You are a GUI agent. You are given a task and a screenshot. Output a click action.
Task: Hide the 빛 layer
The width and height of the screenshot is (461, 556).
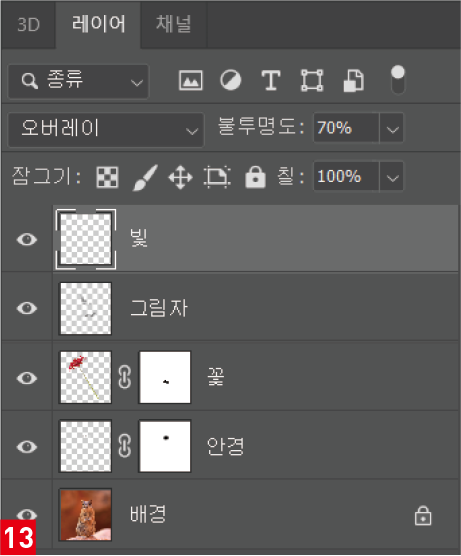coord(27,239)
